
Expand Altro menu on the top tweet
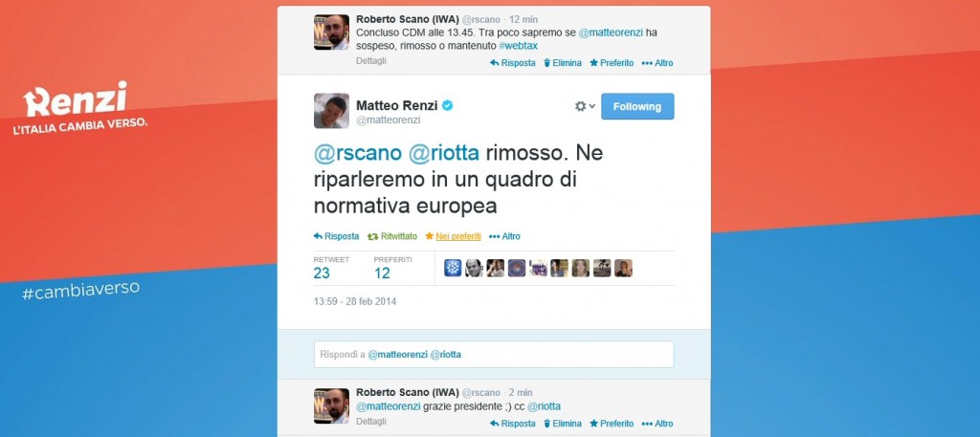657,63
